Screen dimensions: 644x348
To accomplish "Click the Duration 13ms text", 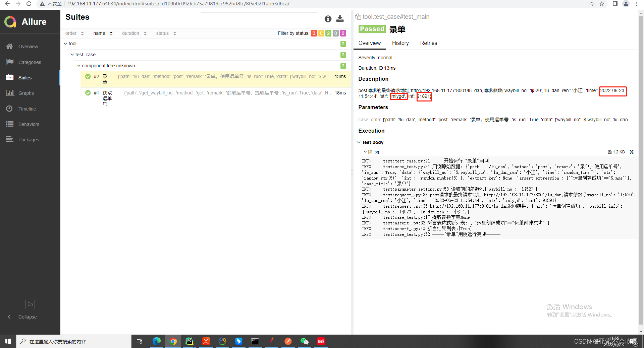I will pos(377,68).
